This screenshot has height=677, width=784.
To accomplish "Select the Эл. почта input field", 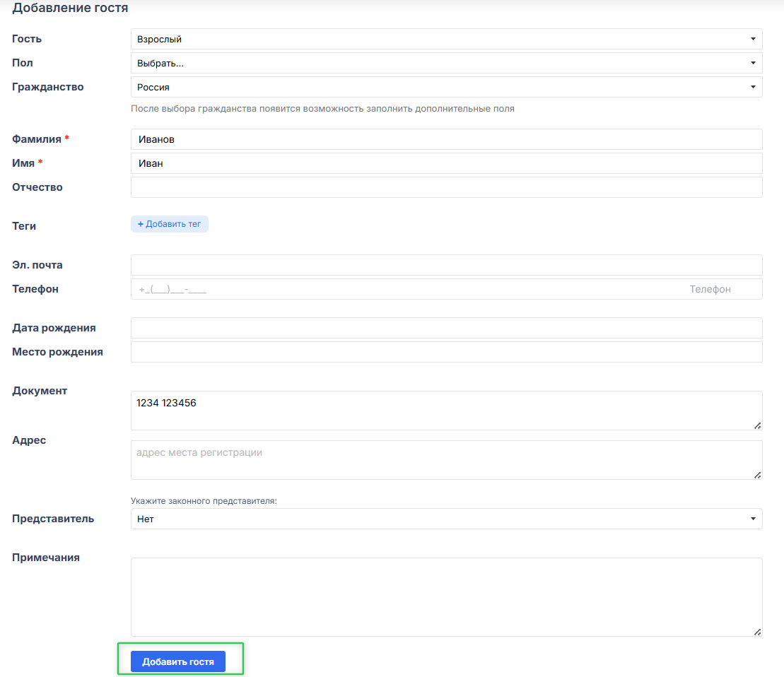I will click(446, 265).
